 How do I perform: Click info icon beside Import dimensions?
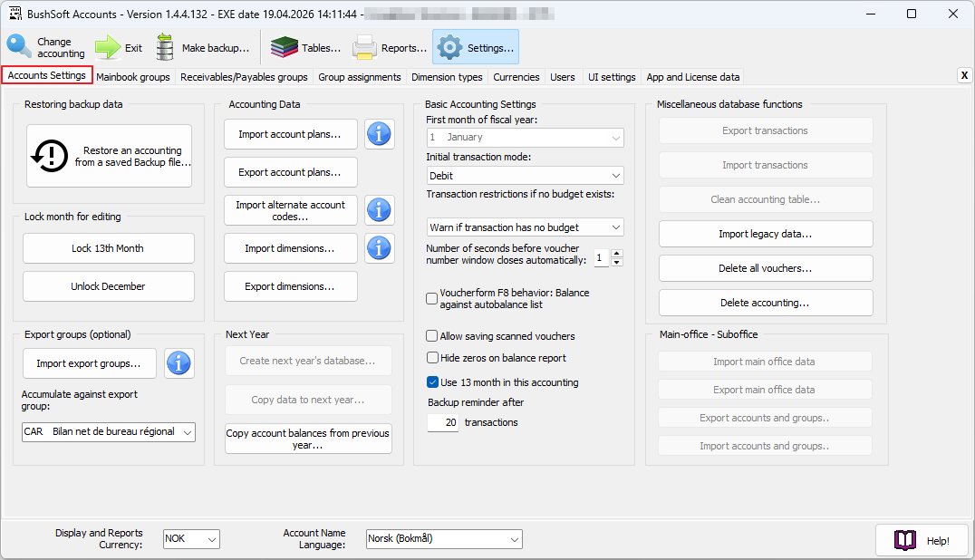click(x=379, y=248)
